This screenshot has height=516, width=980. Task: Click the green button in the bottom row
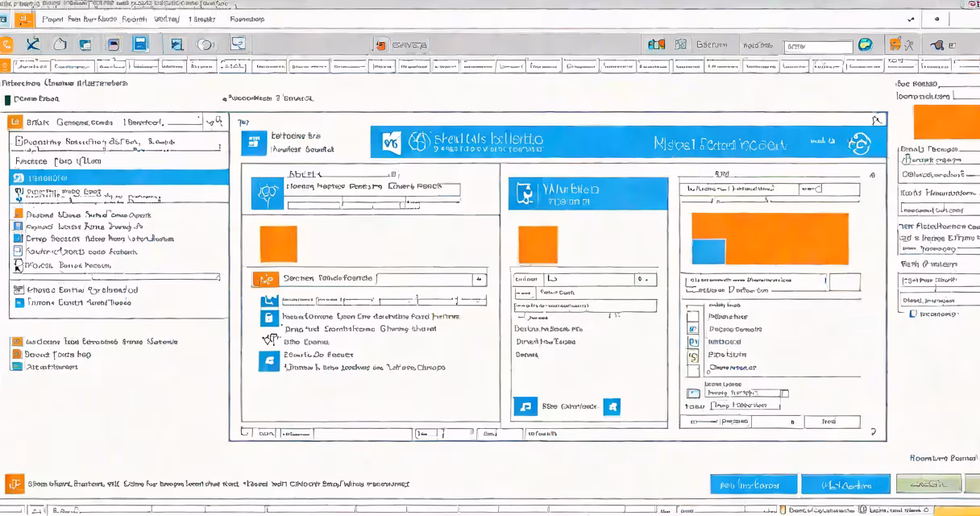928,484
